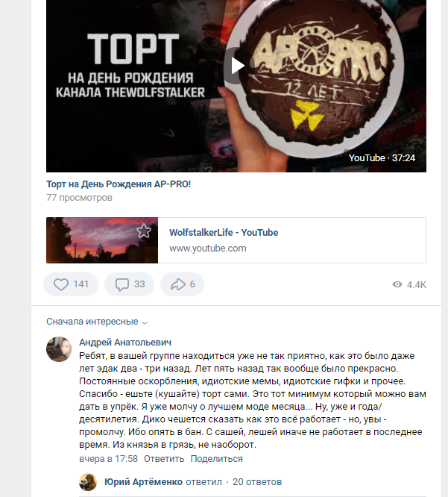Open video title Торт на День Рождения AP-PRO!
This screenshot has width=448, height=497.
tap(119, 184)
